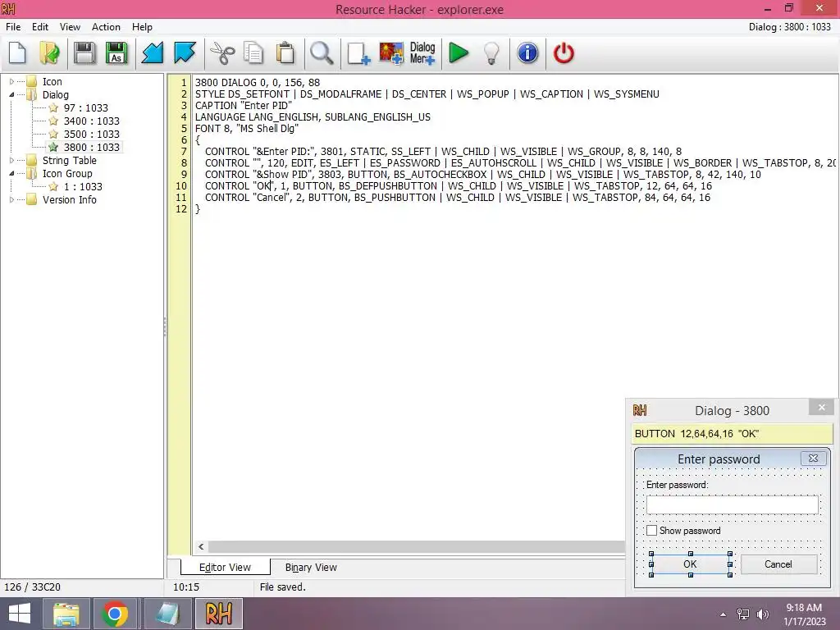840x630 pixels.
Task: Click the Cut scissors icon
Action: pyautogui.click(x=221, y=53)
